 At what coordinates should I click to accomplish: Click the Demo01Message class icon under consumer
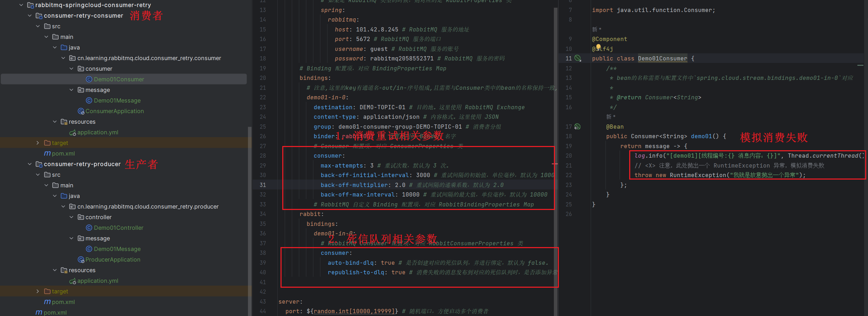[x=89, y=100]
